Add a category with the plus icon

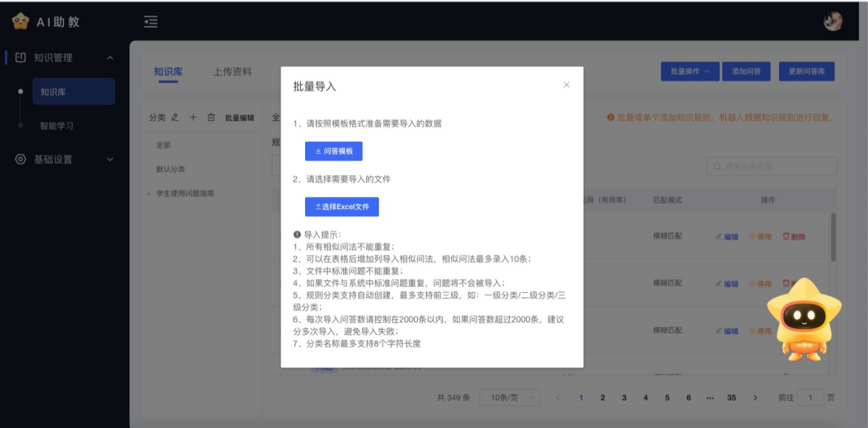[193, 118]
